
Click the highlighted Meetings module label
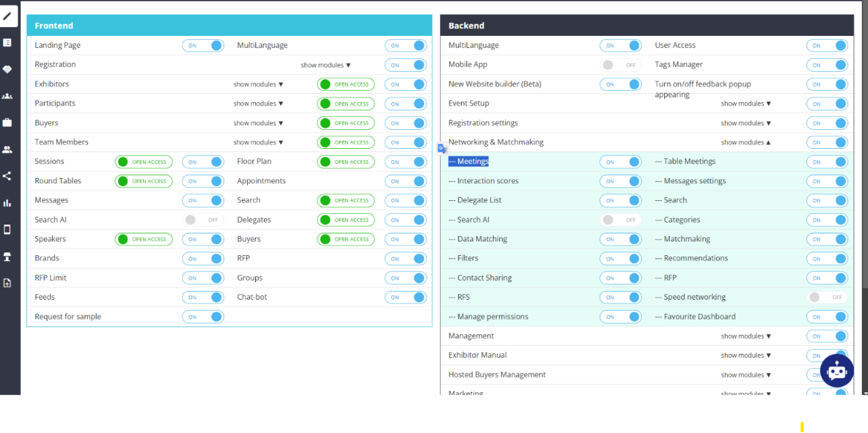pyautogui.click(x=469, y=162)
